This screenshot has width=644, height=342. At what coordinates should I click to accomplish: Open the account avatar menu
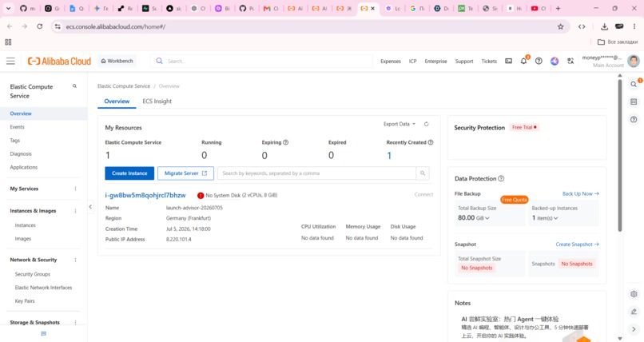coord(634,61)
